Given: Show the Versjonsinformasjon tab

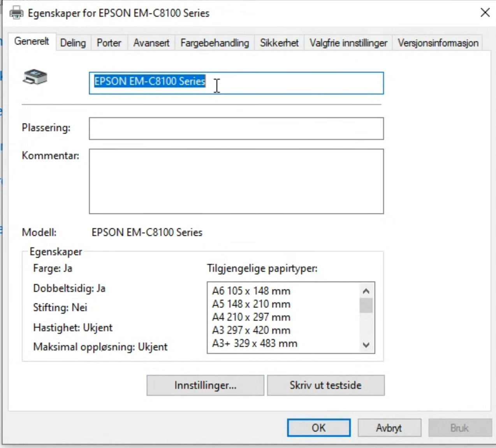Looking at the screenshot, I should point(438,43).
